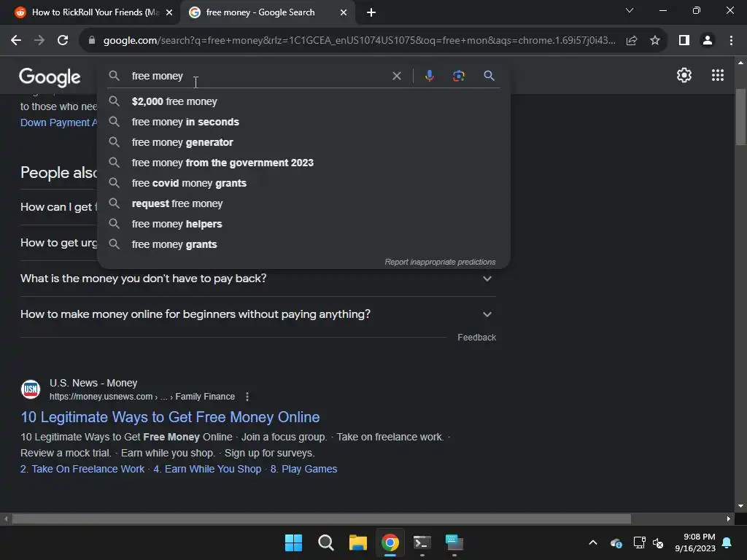This screenshot has width=747, height=560.
Task: Bookmark this page with the star icon
Action: pos(655,41)
